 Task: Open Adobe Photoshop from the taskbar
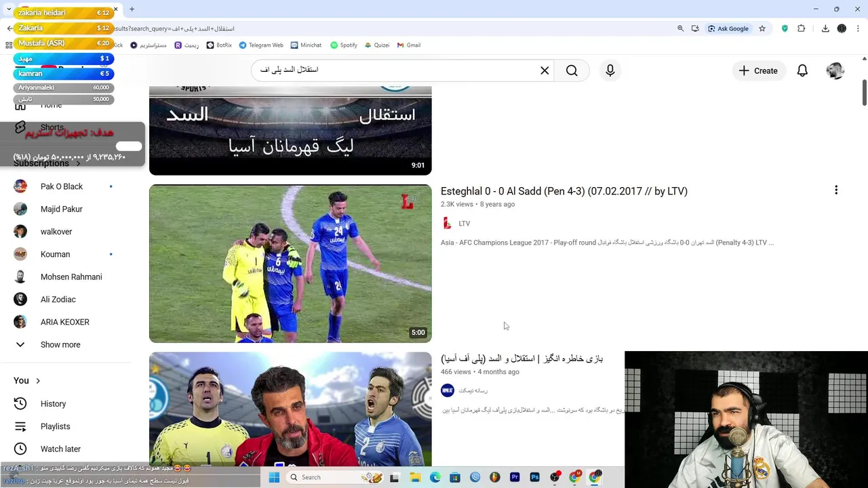coord(534,477)
